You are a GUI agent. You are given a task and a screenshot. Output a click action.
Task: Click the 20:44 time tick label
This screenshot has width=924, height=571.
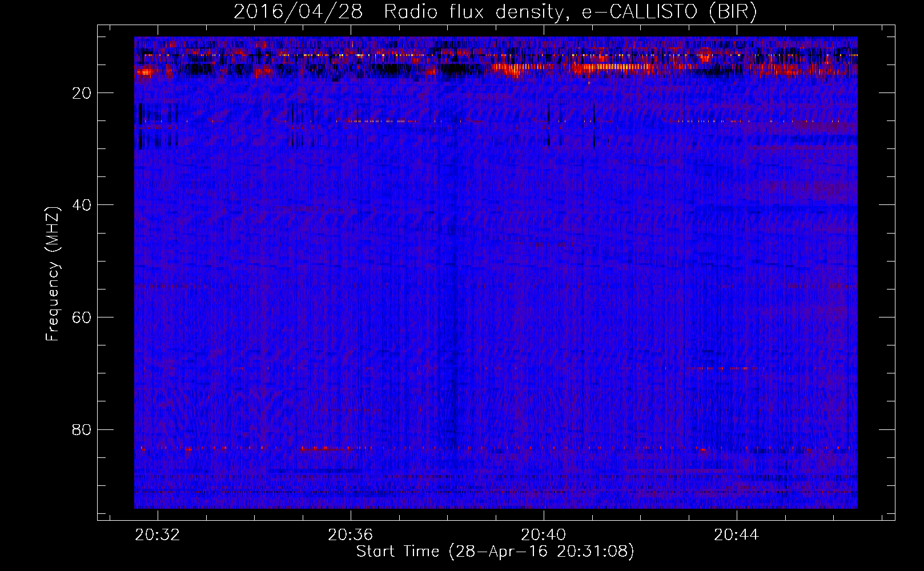tap(737, 534)
